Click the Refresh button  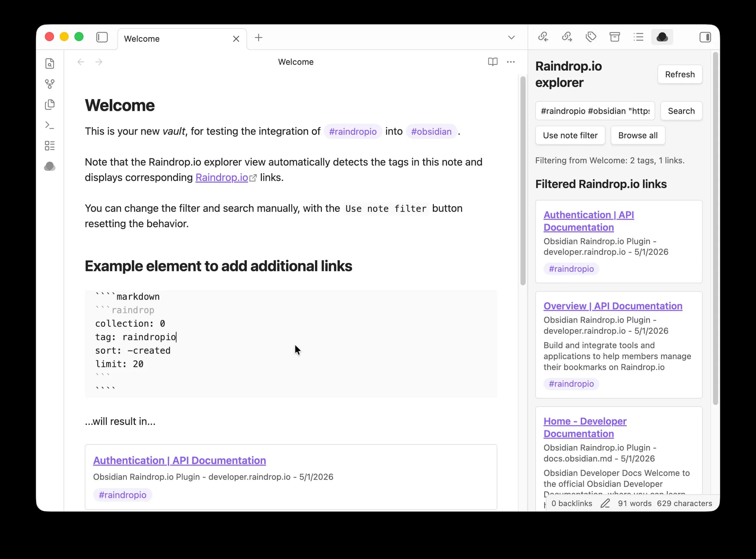click(x=680, y=75)
